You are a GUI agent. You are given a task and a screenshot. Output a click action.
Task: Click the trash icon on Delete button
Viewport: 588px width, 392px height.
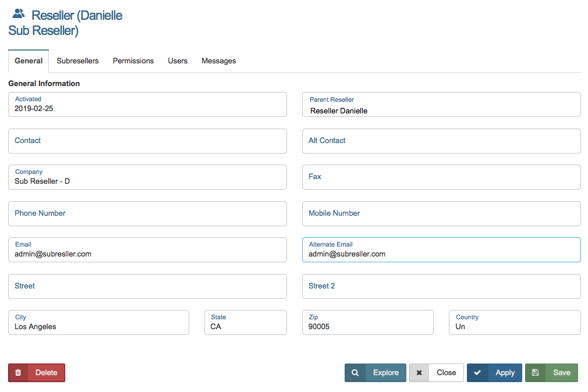(18, 373)
